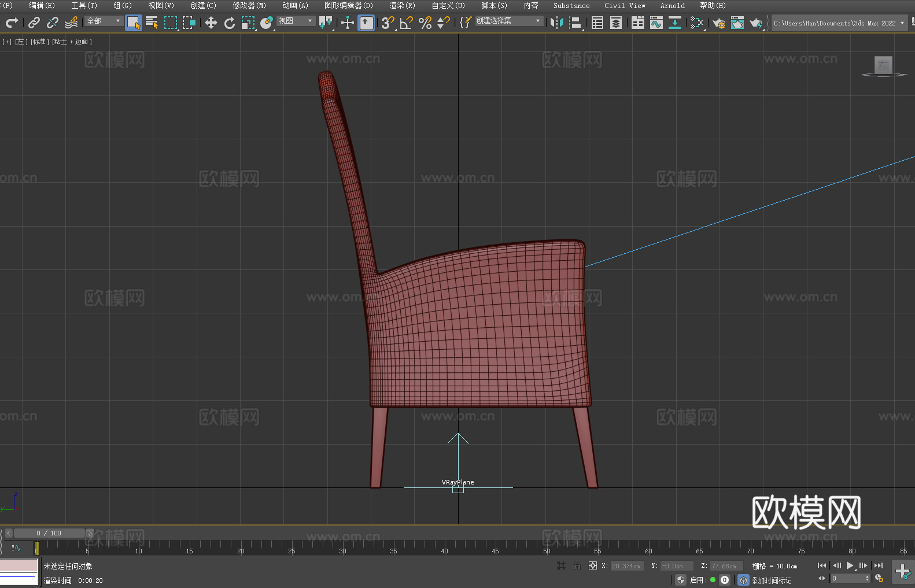This screenshot has height=588, width=915.
Task: Open the Layer Explorer
Action: (x=616, y=23)
